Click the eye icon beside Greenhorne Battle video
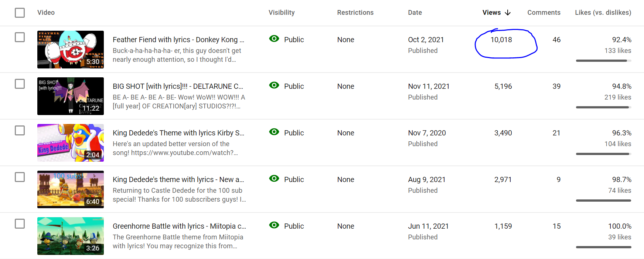The width and height of the screenshot is (644, 259). tap(274, 225)
